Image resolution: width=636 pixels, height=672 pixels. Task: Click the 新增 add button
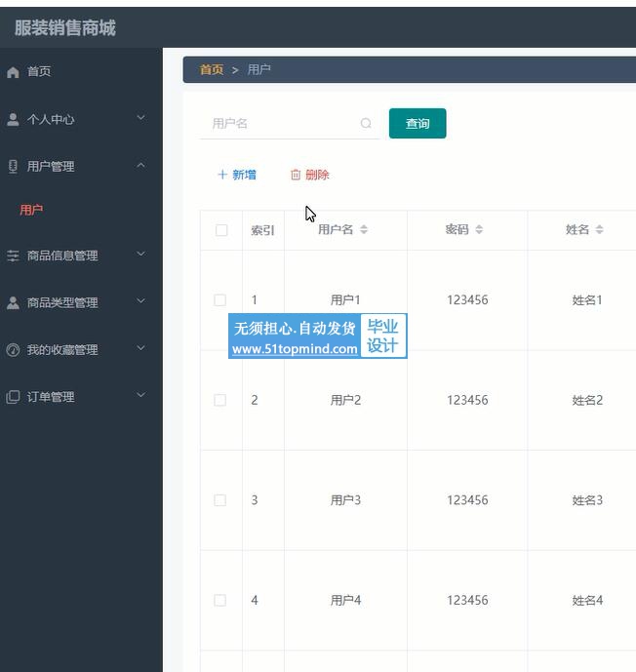pos(237,175)
